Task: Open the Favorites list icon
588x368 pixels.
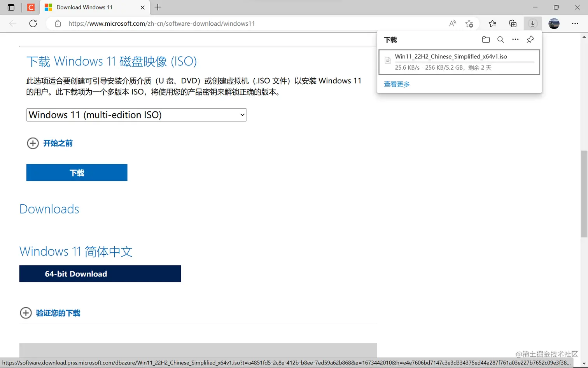Action: pyautogui.click(x=492, y=23)
